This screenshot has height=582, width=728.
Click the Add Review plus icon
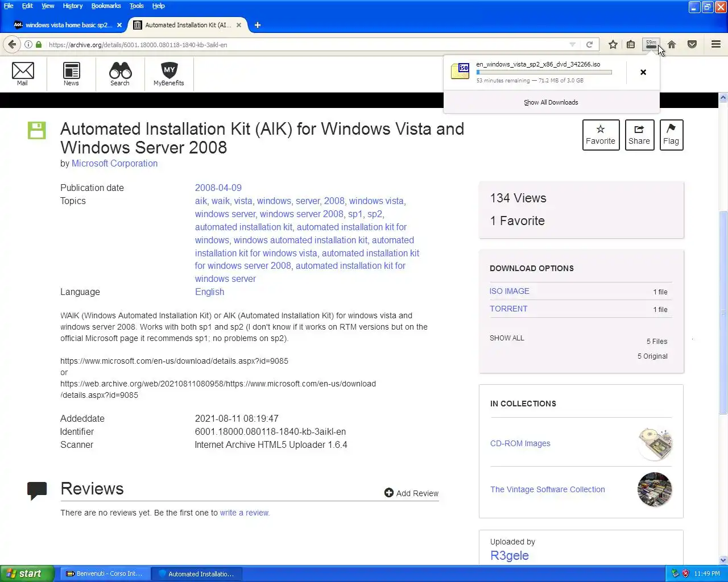click(x=389, y=493)
